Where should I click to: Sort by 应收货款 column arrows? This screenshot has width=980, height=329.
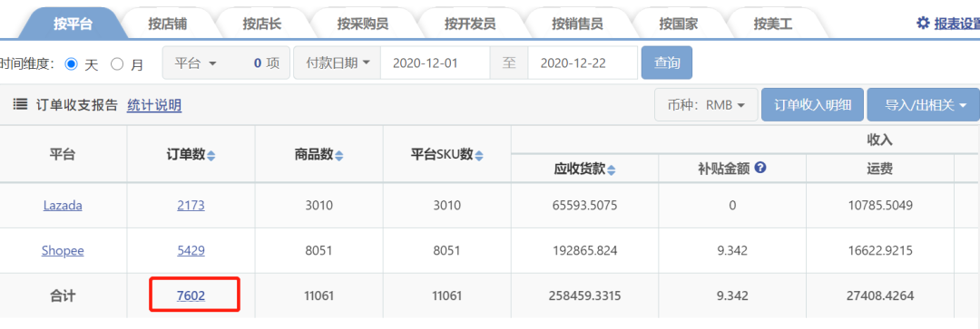click(x=612, y=169)
